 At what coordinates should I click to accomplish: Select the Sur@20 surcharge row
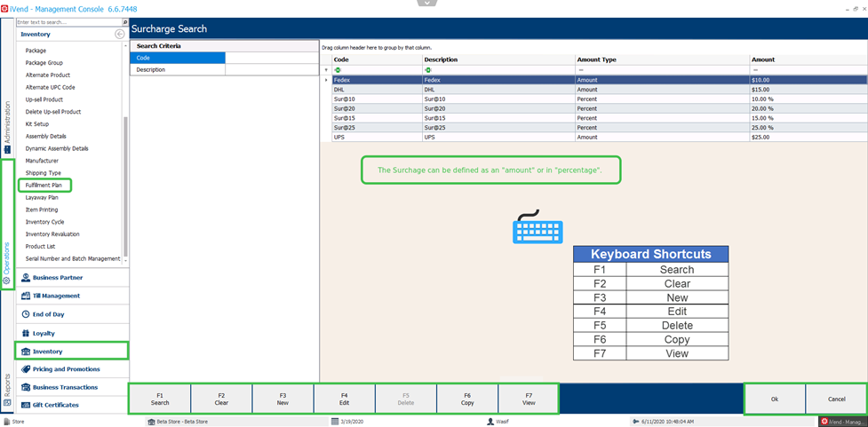(599, 108)
